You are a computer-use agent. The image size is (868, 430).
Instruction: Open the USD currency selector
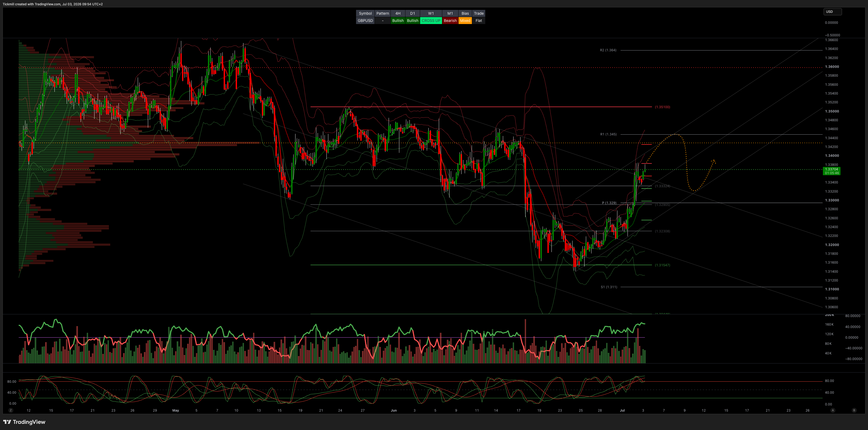pos(832,11)
